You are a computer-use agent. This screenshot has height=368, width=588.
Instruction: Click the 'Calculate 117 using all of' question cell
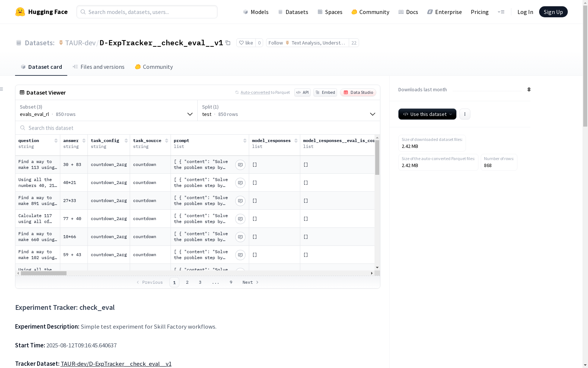(x=38, y=219)
